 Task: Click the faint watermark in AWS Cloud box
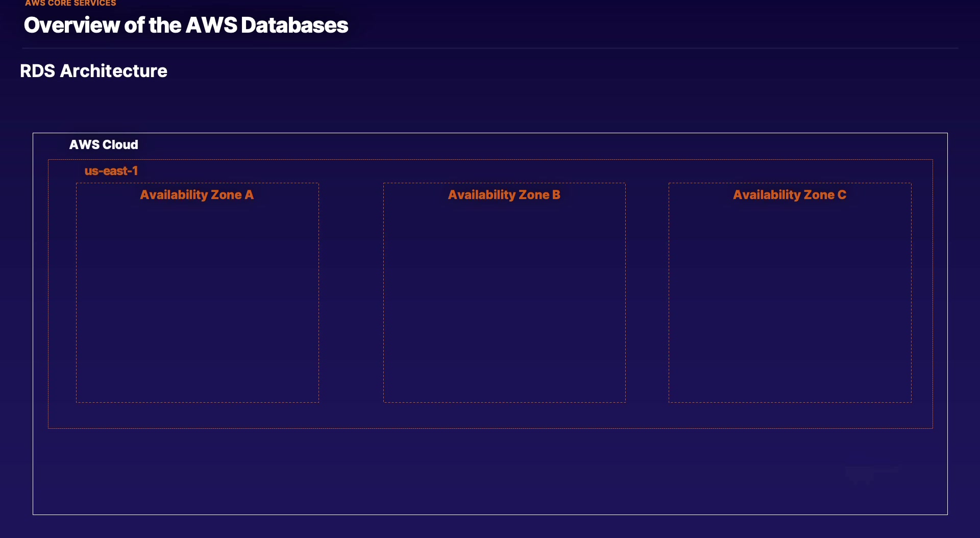coord(871,474)
